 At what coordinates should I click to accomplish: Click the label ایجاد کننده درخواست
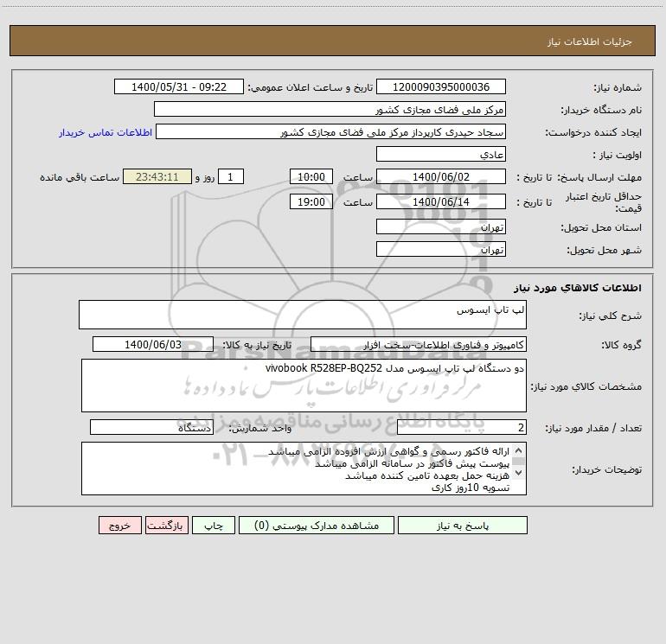click(x=593, y=132)
